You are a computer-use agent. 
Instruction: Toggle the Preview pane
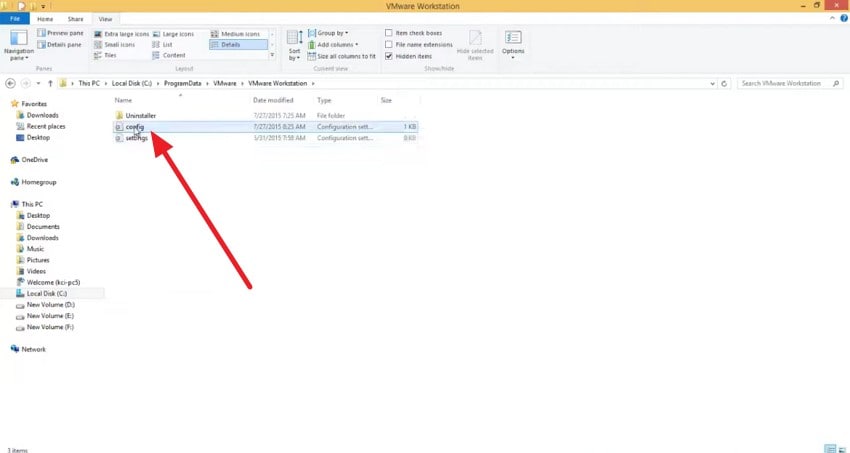pos(60,33)
